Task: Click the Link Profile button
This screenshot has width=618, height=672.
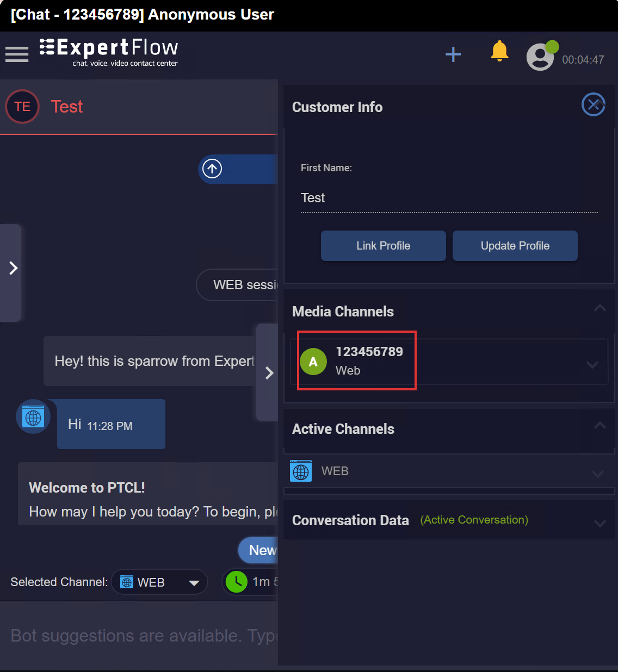Action: pos(383,246)
